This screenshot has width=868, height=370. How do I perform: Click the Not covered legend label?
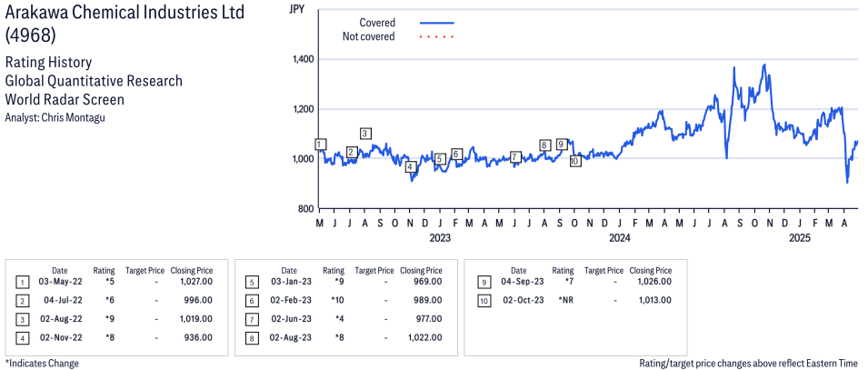(369, 36)
